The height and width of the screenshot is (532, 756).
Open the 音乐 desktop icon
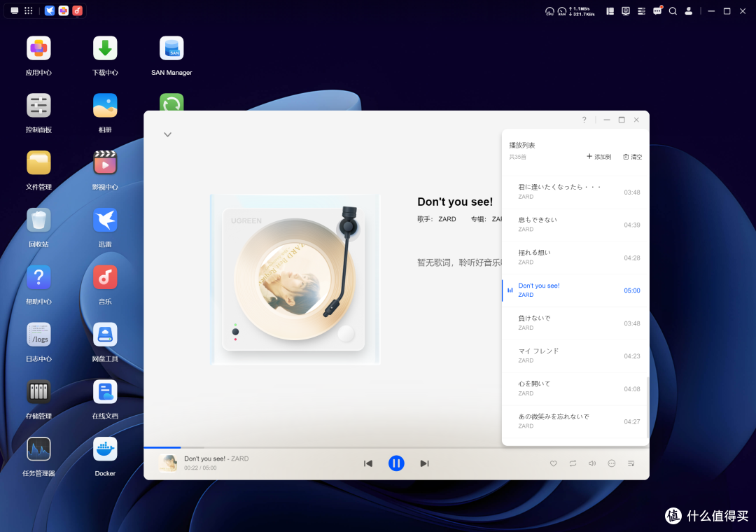click(105, 277)
